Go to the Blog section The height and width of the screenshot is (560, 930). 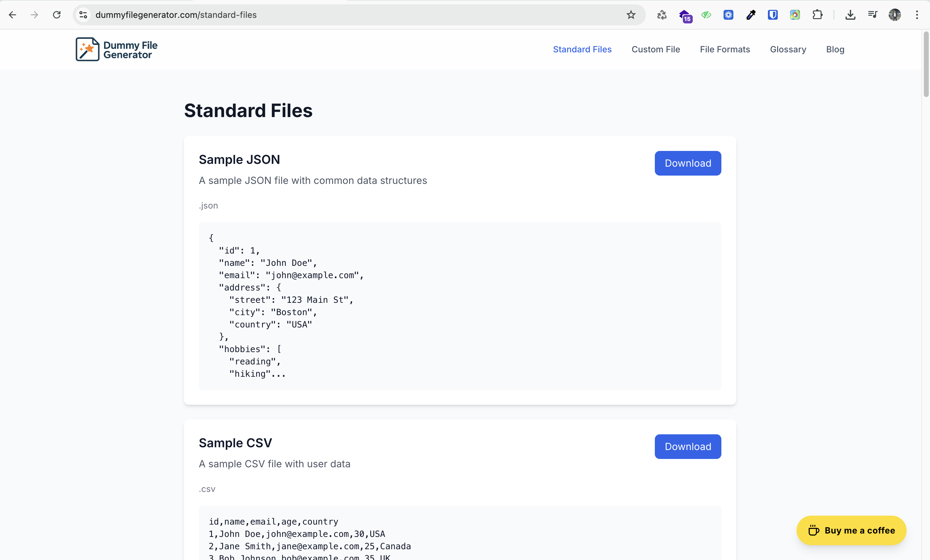[835, 49]
